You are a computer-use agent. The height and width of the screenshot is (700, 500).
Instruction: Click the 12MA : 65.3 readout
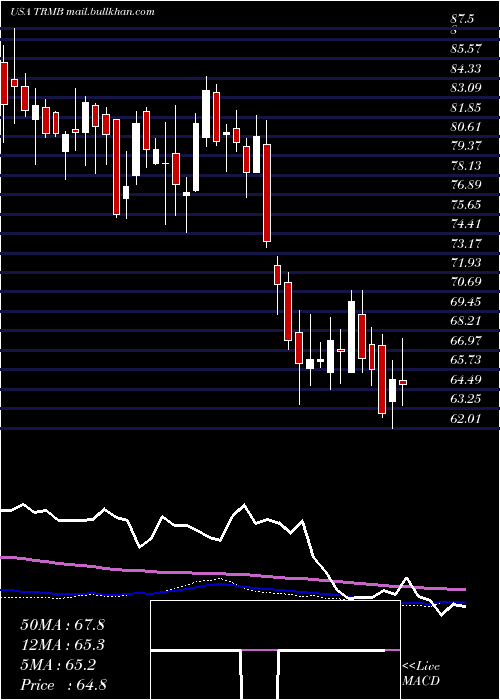[62, 645]
